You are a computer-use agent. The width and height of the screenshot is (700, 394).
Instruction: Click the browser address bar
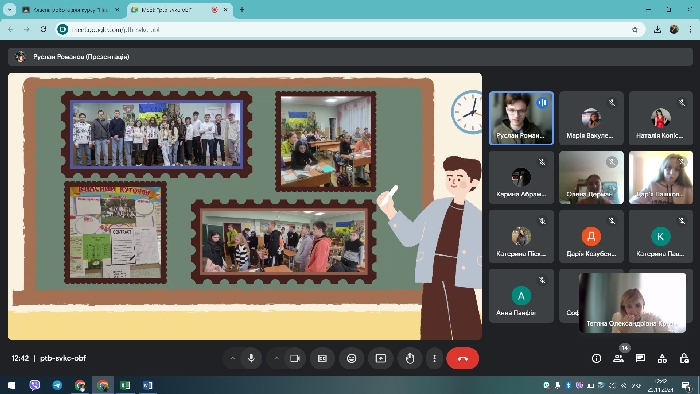pos(348,29)
